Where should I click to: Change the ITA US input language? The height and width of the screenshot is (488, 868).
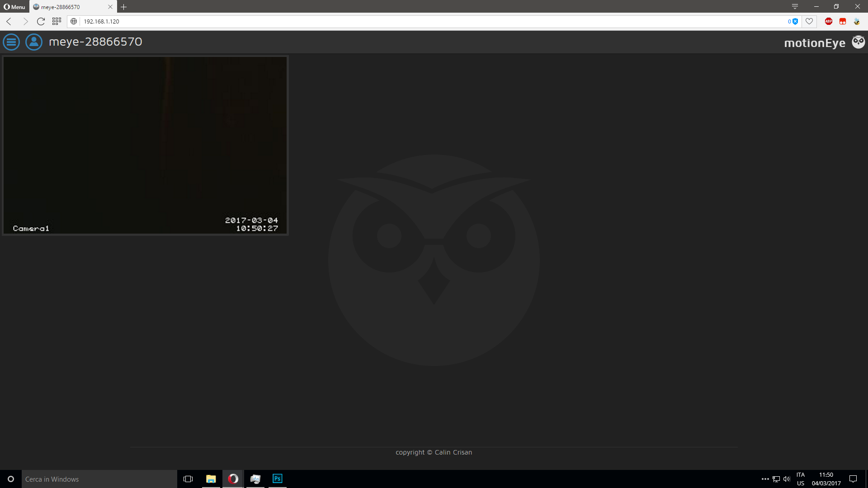pos(801,479)
